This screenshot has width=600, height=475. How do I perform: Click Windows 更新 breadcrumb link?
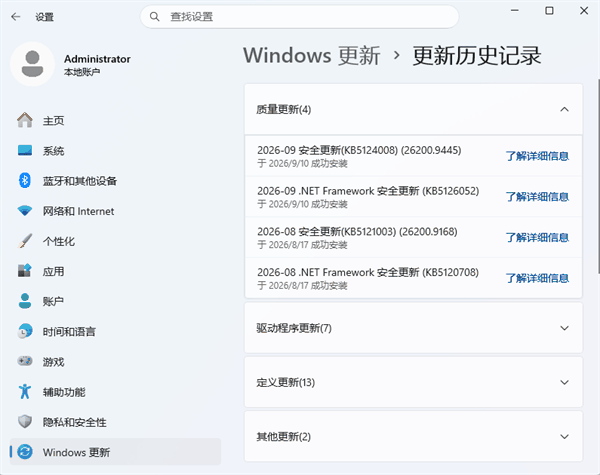click(x=312, y=55)
